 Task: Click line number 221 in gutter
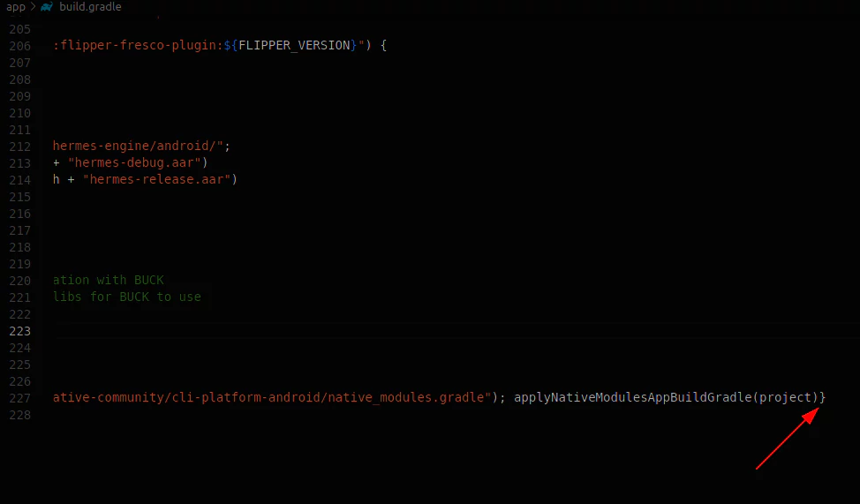[20, 297]
